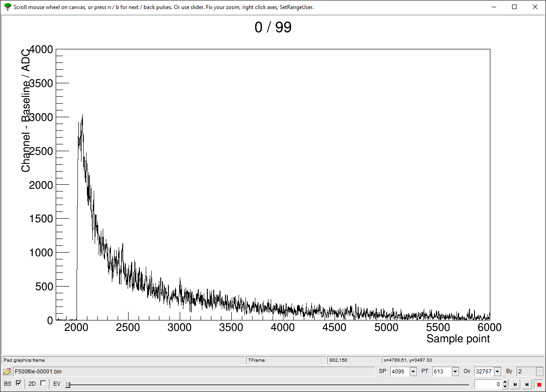Maximize the application window
Image resolution: width=546 pixels, height=392 pixels.
(514, 7)
